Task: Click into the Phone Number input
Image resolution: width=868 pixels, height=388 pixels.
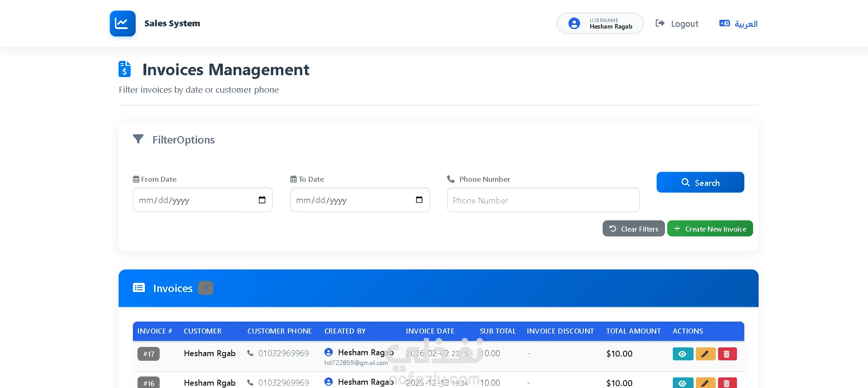Action: (x=543, y=200)
